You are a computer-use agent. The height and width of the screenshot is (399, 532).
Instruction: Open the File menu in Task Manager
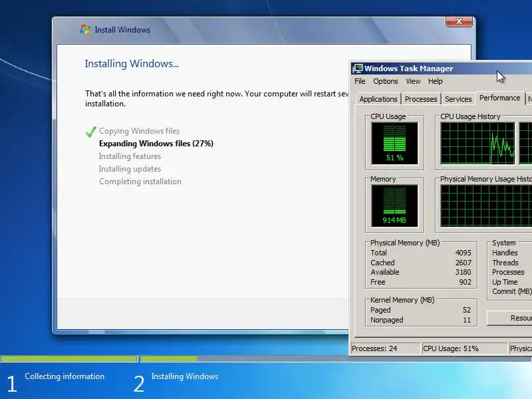(x=360, y=81)
